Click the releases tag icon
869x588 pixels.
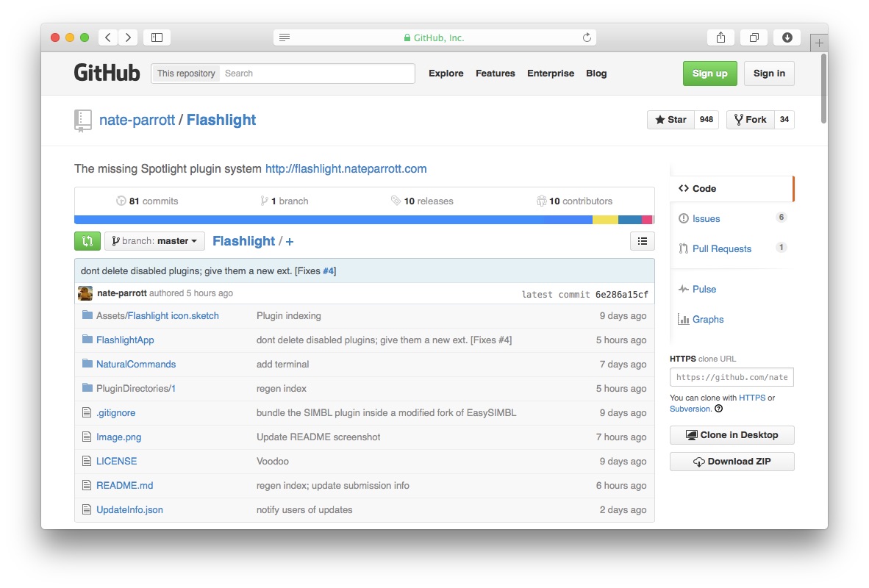click(x=396, y=201)
